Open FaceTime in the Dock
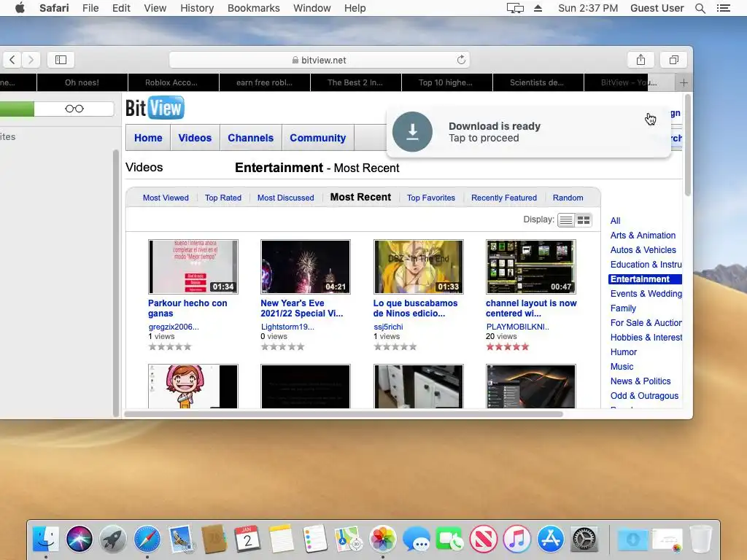 coord(449,539)
